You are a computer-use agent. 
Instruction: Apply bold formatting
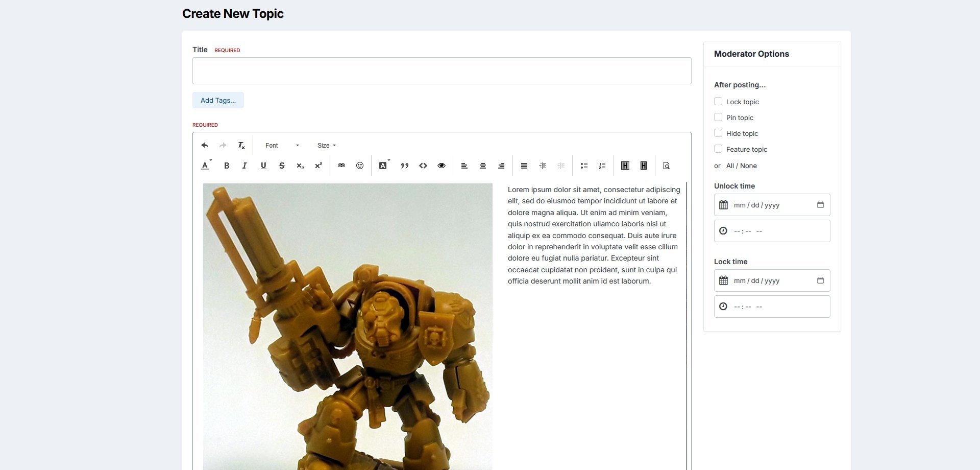(x=227, y=166)
